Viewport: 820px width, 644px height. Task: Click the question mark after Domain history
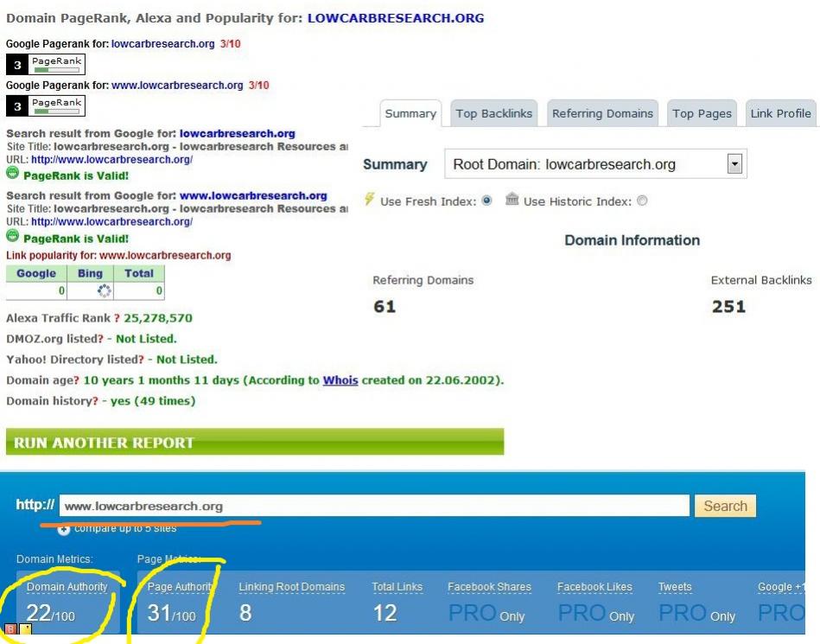click(x=95, y=401)
